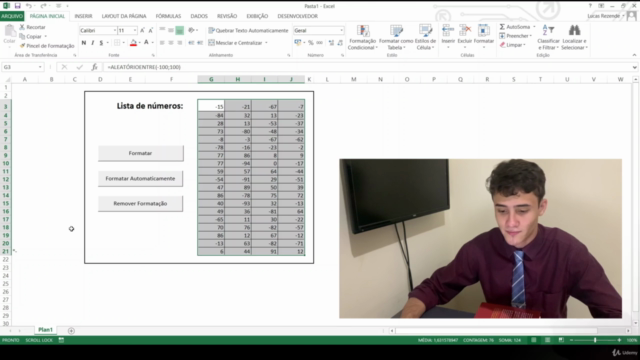640x360 pixels.
Task: Switch to LAYOUT DA PÁGINA tab
Action: click(x=124, y=16)
